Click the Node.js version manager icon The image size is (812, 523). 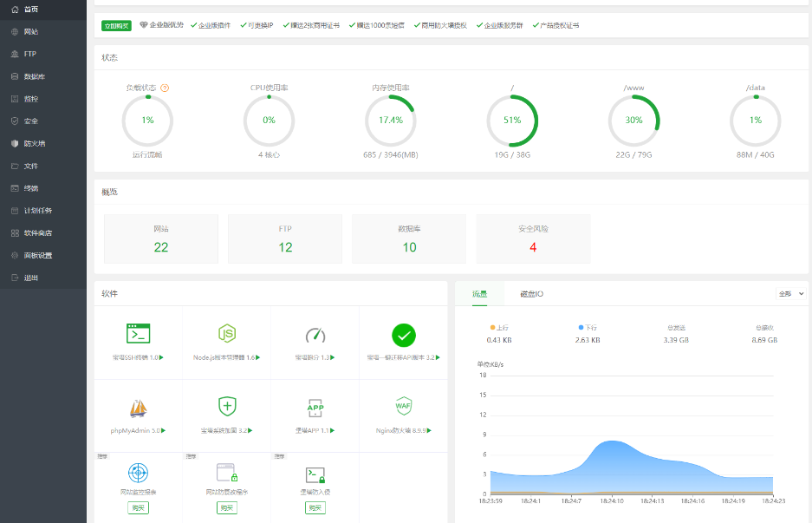pos(227,334)
